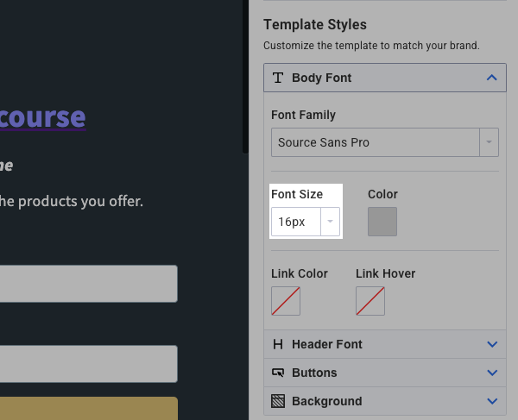The image size is (518, 420).
Task: Click the Buttons section icon
Action: tap(278, 373)
